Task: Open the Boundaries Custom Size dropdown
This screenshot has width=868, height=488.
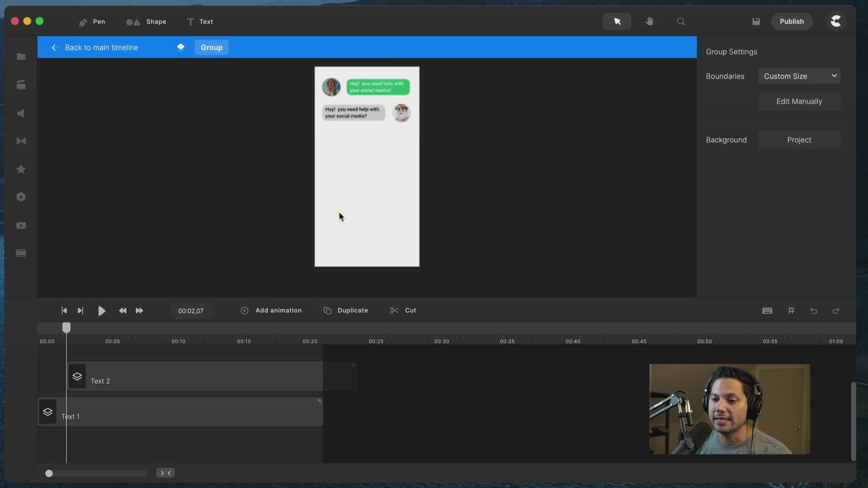Action: point(799,76)
